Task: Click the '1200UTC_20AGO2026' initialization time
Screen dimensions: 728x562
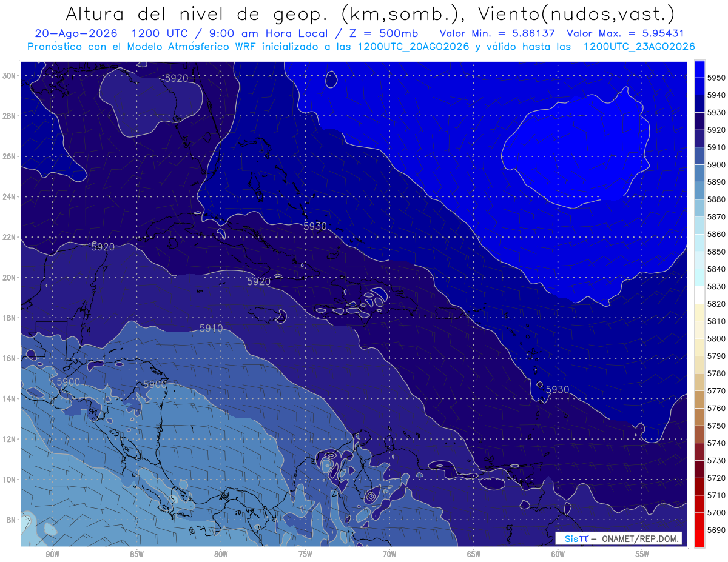Action: 413,47
